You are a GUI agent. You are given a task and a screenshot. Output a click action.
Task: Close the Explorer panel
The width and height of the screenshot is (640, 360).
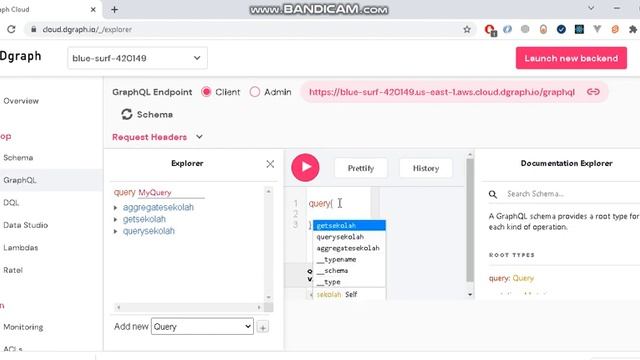click(270, 164)
